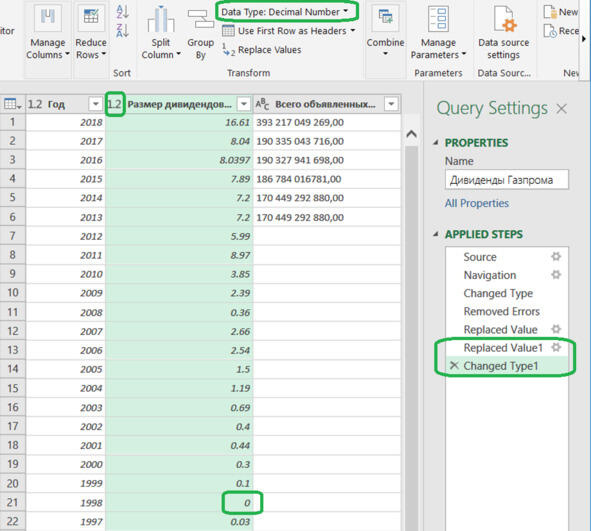This screenshot has width=591, height=531.
Task: Collapse the APPLIED STEPS section
Action: tap(436, 234)
